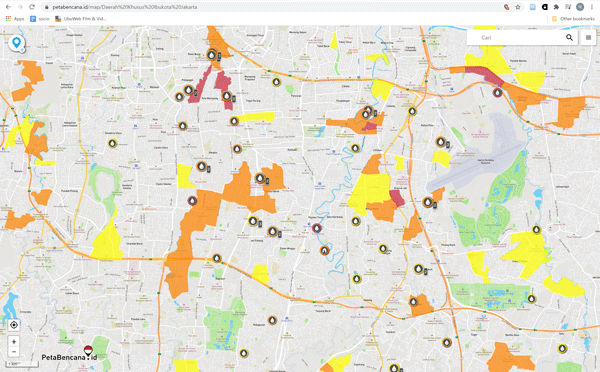
Task: Click the browser profile avatar
Action: pos(580,7)
